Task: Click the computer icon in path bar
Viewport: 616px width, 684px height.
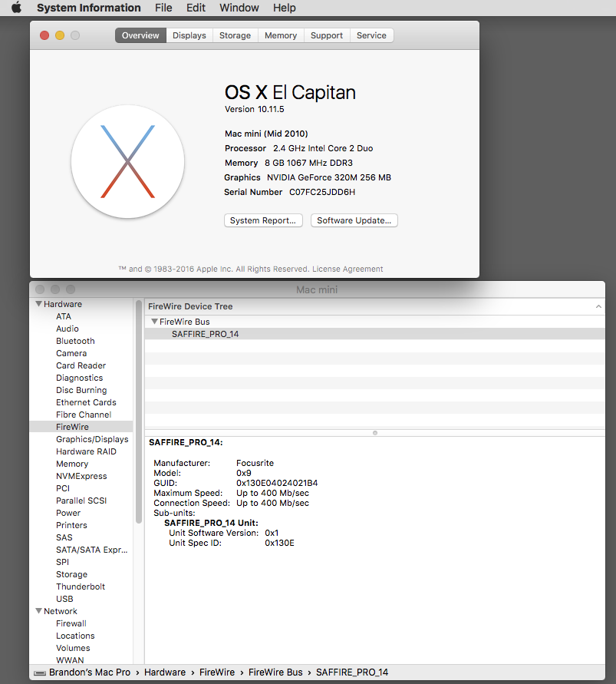Action: tap(40, 673)
